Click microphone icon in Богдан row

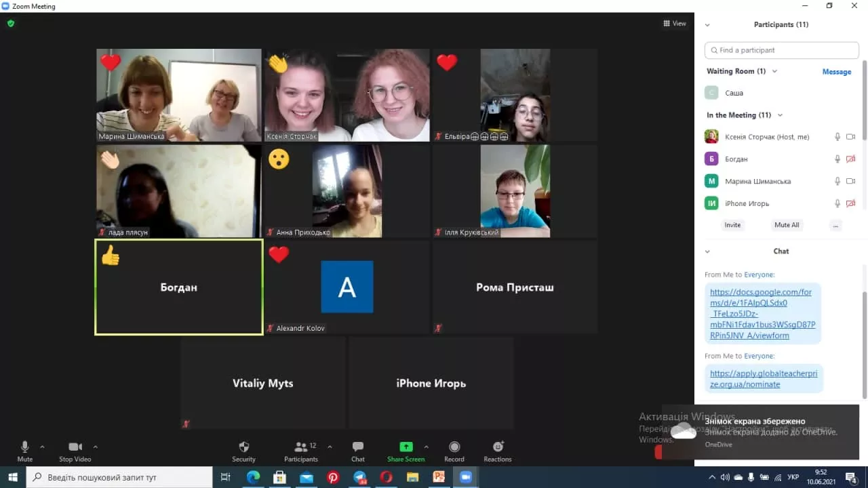[837, 159]
